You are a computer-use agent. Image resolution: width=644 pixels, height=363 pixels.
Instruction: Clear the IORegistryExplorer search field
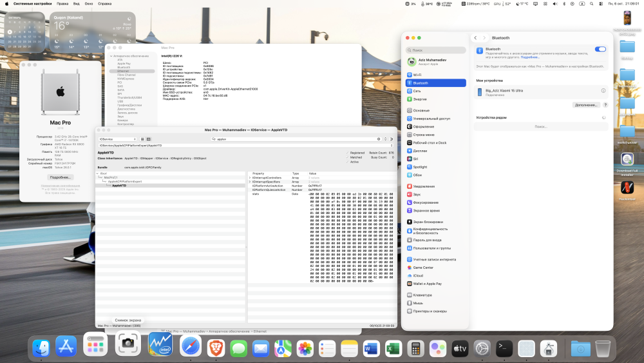pyautogui.click(x=379, y=139)
